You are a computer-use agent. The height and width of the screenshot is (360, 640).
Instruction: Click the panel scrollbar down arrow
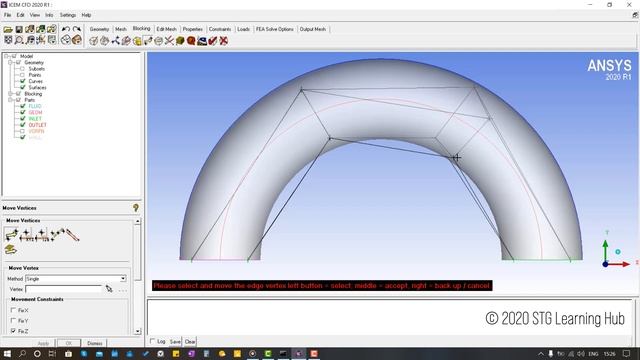(138, 331)
